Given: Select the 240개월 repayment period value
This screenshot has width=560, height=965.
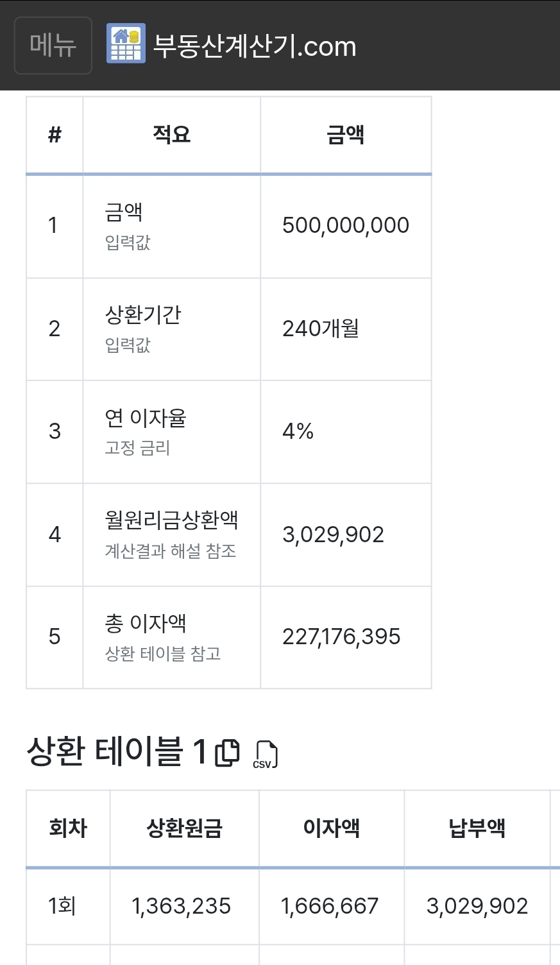Looking at the screenshot, I should click(x=321, y=329).
